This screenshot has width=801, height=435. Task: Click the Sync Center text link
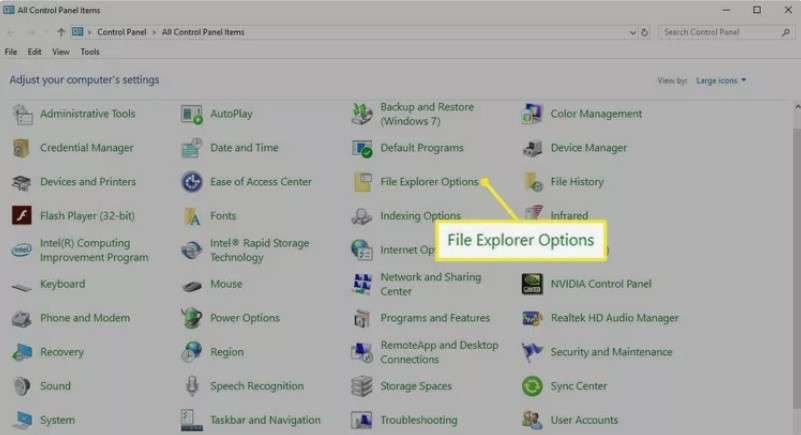pyautogui.click(x=579, y=386)
